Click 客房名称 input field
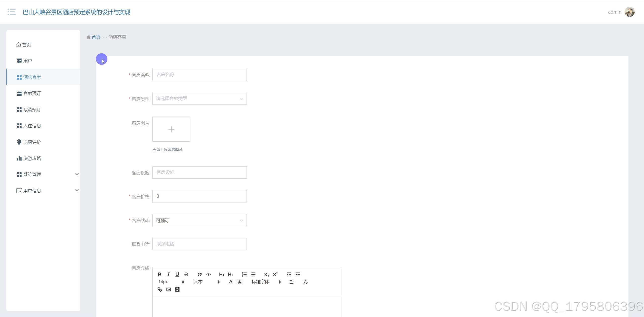Viewport: 644px width, 317px height. coord(199,75)
